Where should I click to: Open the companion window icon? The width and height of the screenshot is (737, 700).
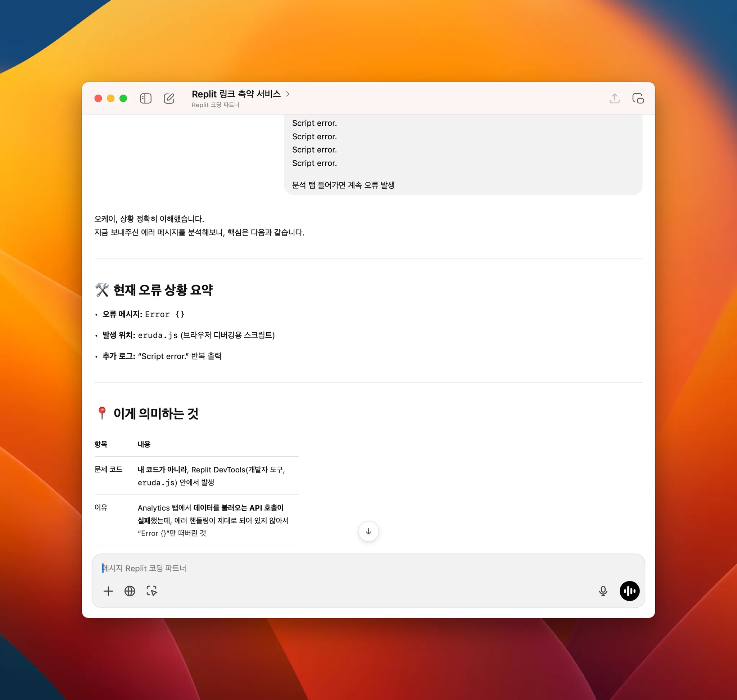coord(638,99)
